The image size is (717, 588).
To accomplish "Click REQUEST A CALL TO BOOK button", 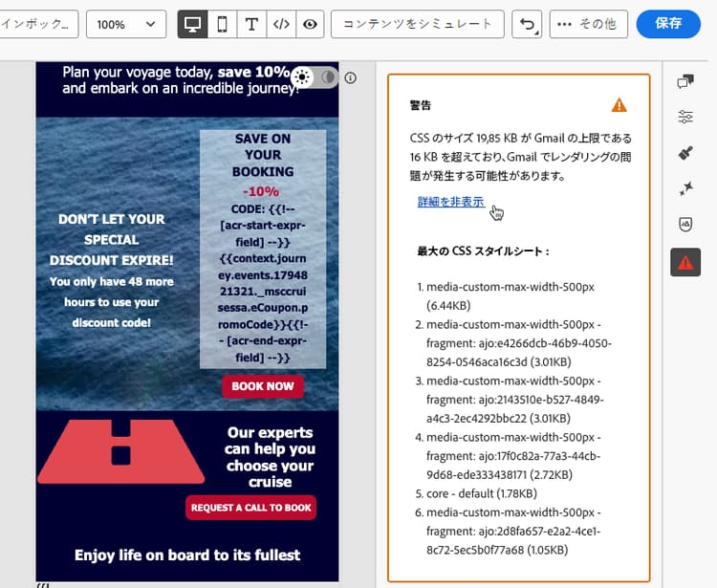I will [251, 508].
